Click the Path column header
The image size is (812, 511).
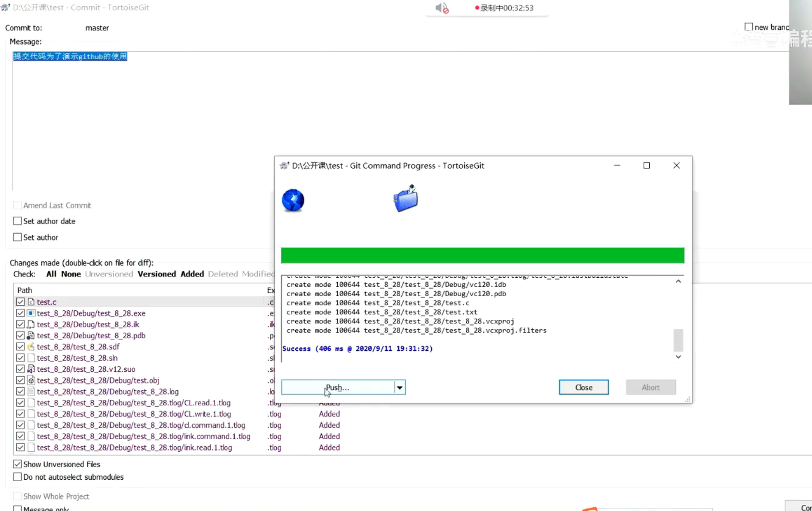tap(140, 290)
